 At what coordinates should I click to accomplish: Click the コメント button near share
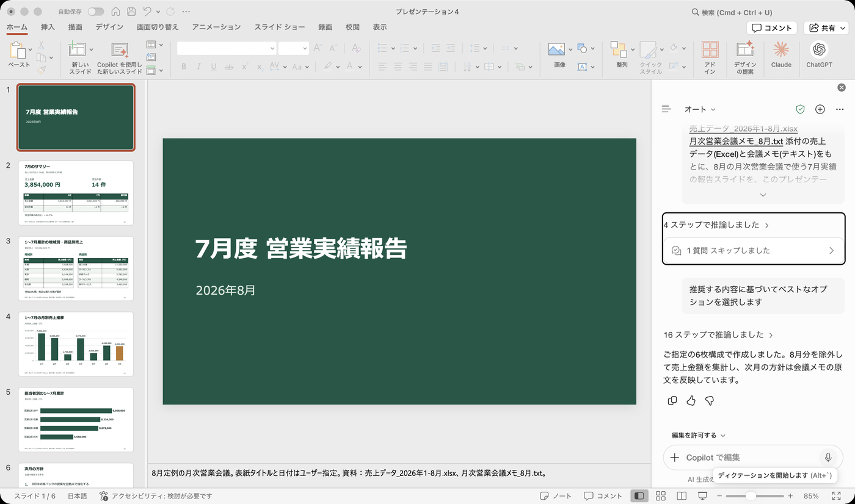772,28
